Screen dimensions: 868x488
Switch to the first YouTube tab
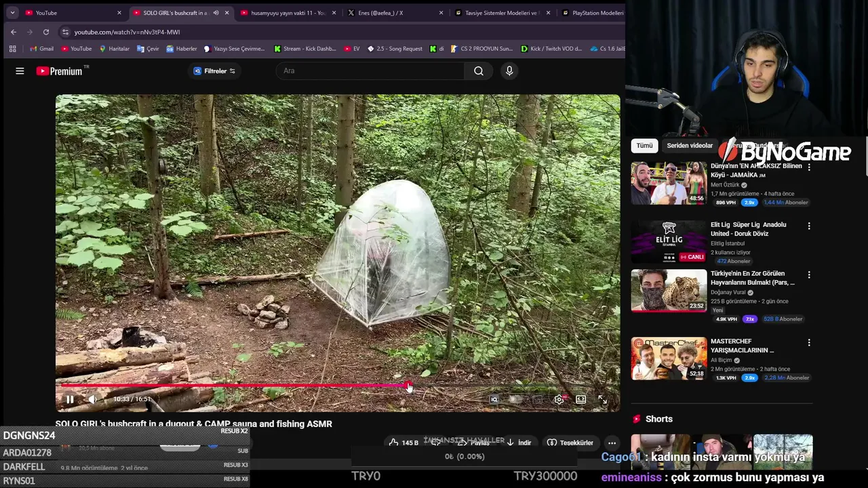72,13
